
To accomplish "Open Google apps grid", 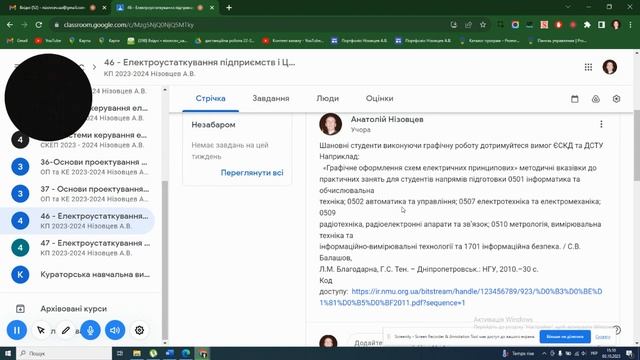I will coord(588,67).
